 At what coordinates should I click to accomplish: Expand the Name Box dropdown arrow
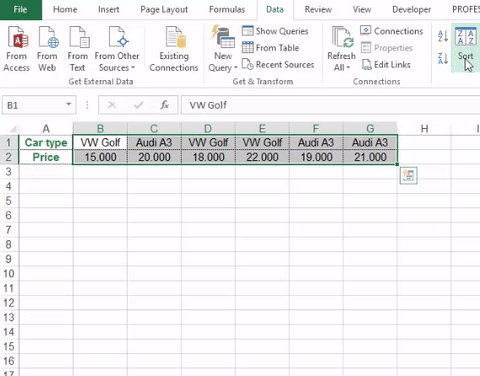tap(69, 105)
